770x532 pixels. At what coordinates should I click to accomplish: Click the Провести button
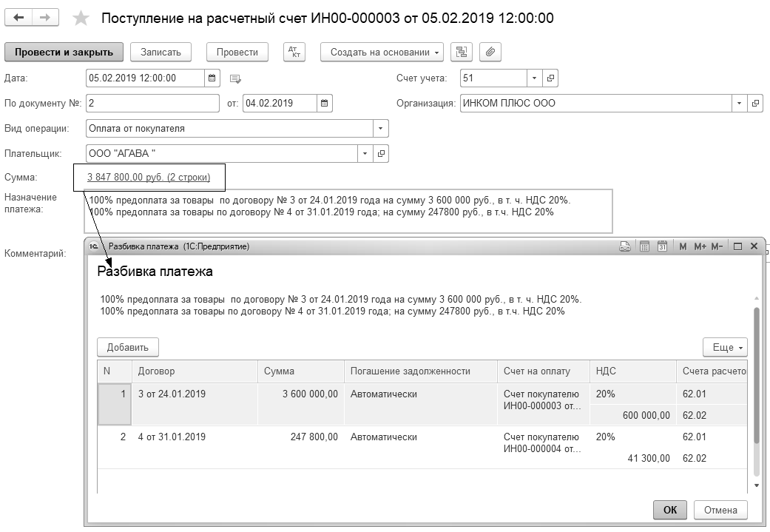(x=237, y=52)
